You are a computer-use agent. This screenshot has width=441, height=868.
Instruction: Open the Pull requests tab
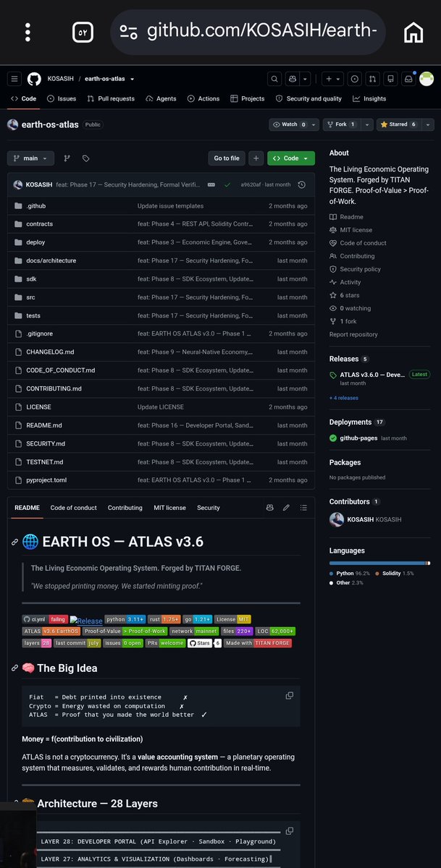(111, 98)
